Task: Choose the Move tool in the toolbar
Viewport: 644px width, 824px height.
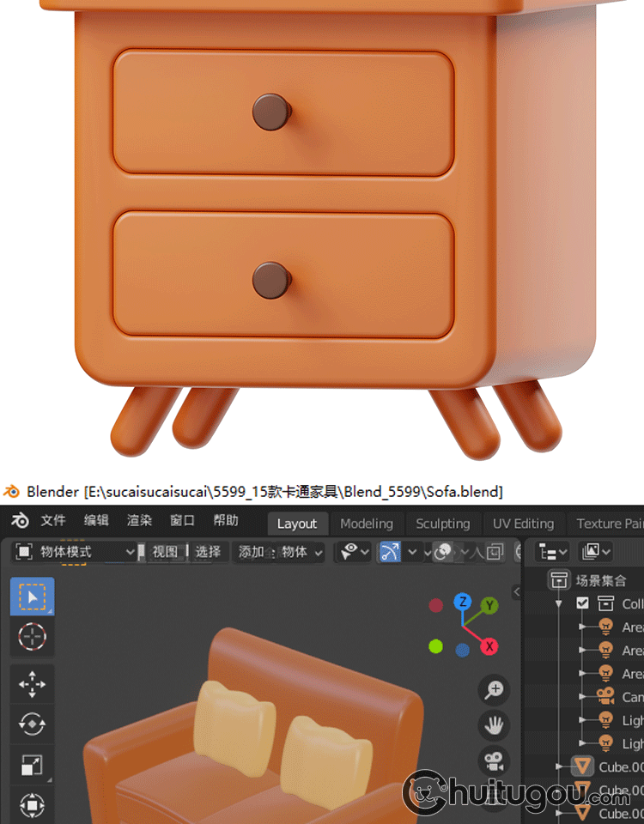Action: [x=32, y=684]
